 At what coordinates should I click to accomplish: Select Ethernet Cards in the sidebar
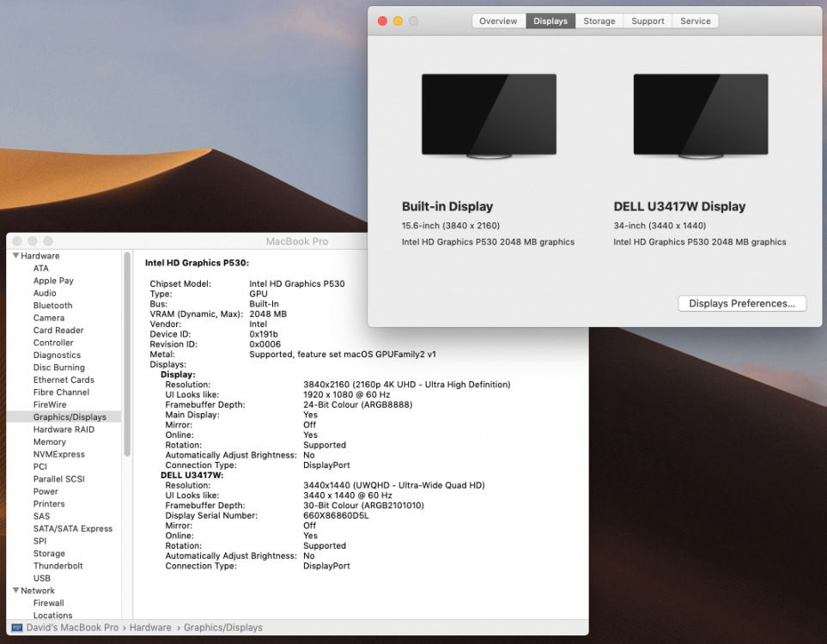pos(64,380)
